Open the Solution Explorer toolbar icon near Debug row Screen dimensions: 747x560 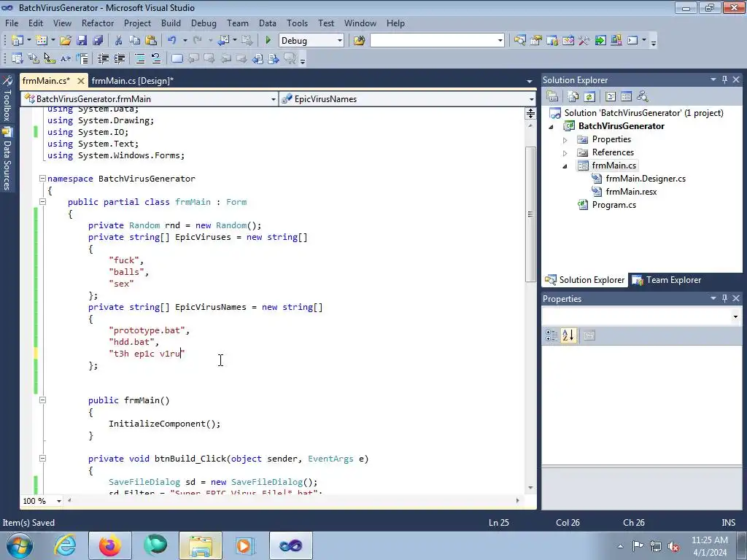[x=519, y=41]
